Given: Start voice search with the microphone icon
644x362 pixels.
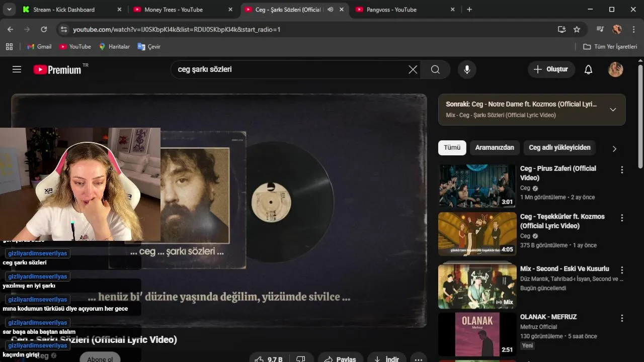Looking at the screenshot, I should 467,69.
